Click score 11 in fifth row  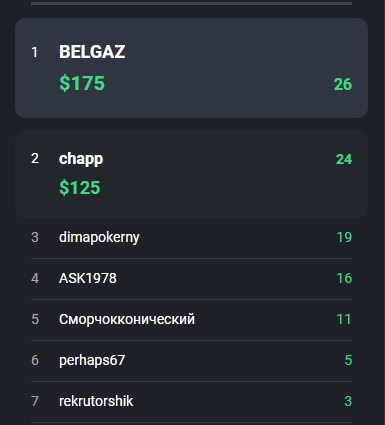pos(344,319)
